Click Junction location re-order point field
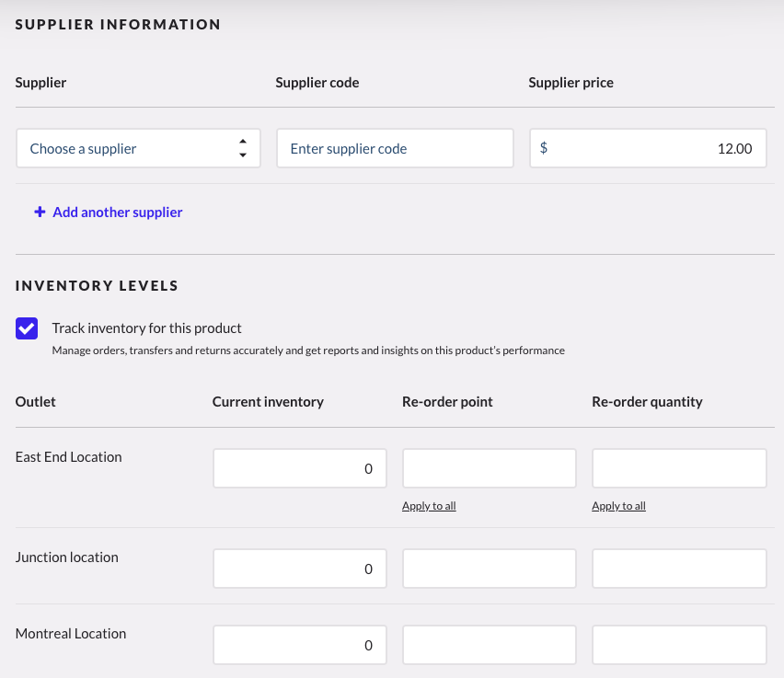The image size is (784, 678). click(490, 569)
